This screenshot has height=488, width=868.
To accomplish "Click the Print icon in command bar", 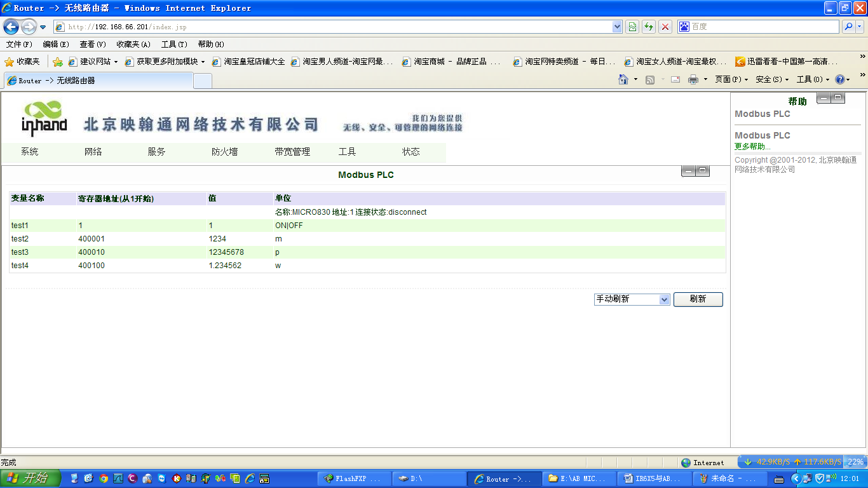I will click(693, 79).
